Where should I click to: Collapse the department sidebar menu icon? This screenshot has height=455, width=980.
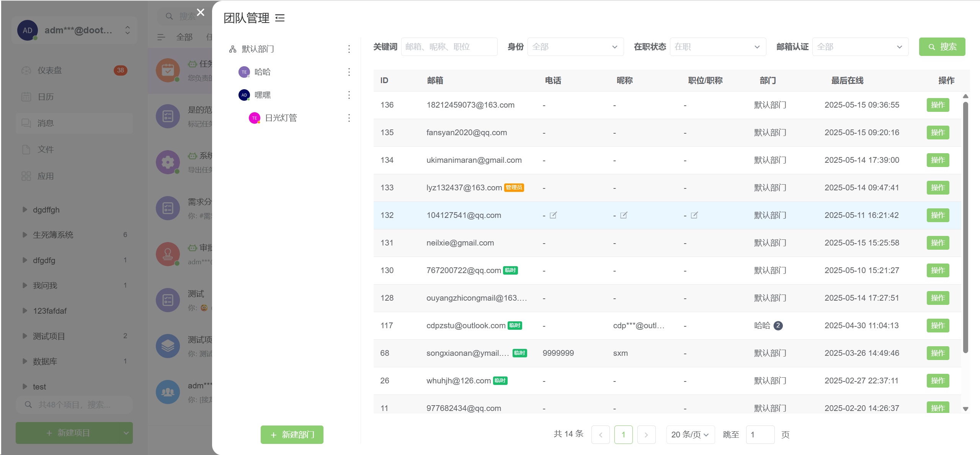point(280,18)
